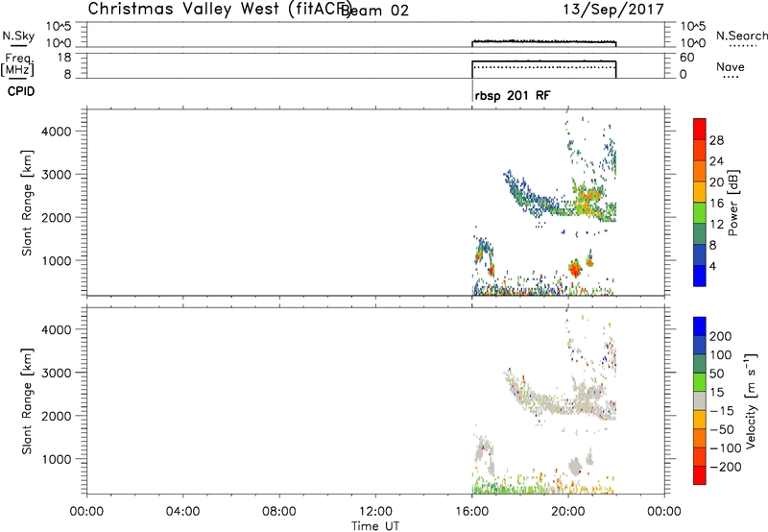Viewport: 768px width, 532px height.
Task: Click the 'Christmas Valley West (fitACF)' title
Action: [219, 10]
